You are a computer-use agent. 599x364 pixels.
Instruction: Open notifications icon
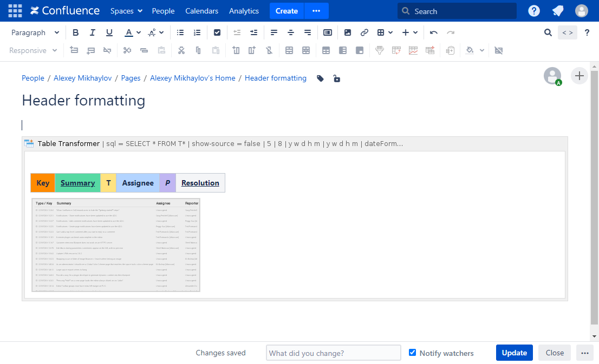pos(558,11)
